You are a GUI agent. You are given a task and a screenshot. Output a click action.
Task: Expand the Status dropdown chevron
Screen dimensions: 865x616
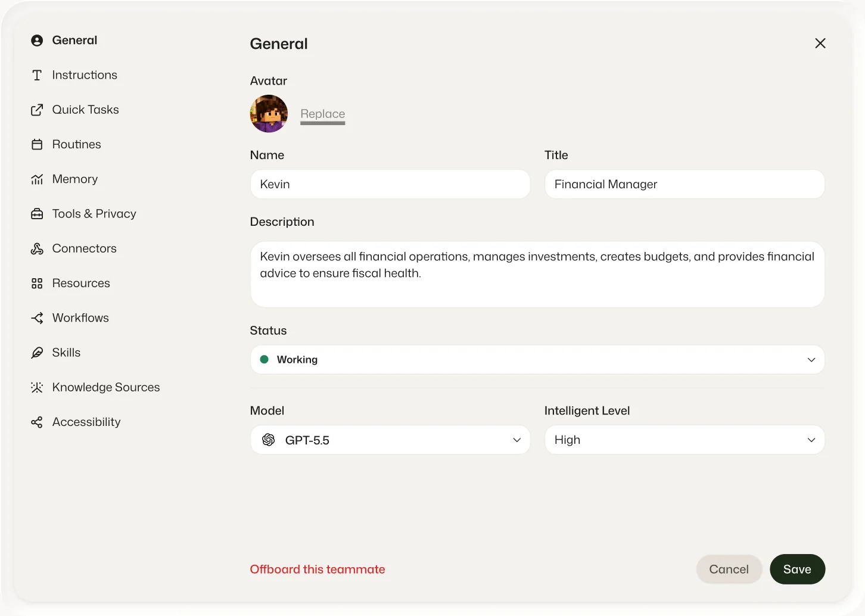[811, 360]
